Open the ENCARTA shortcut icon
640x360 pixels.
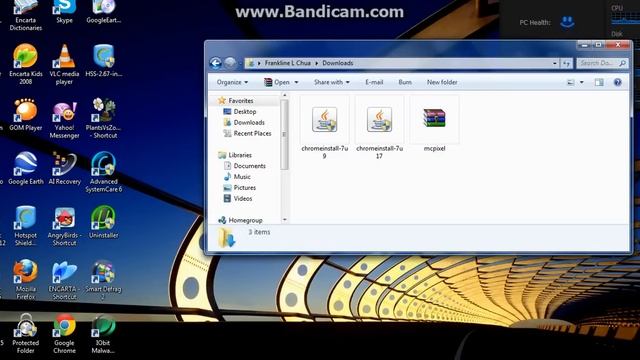64,280
